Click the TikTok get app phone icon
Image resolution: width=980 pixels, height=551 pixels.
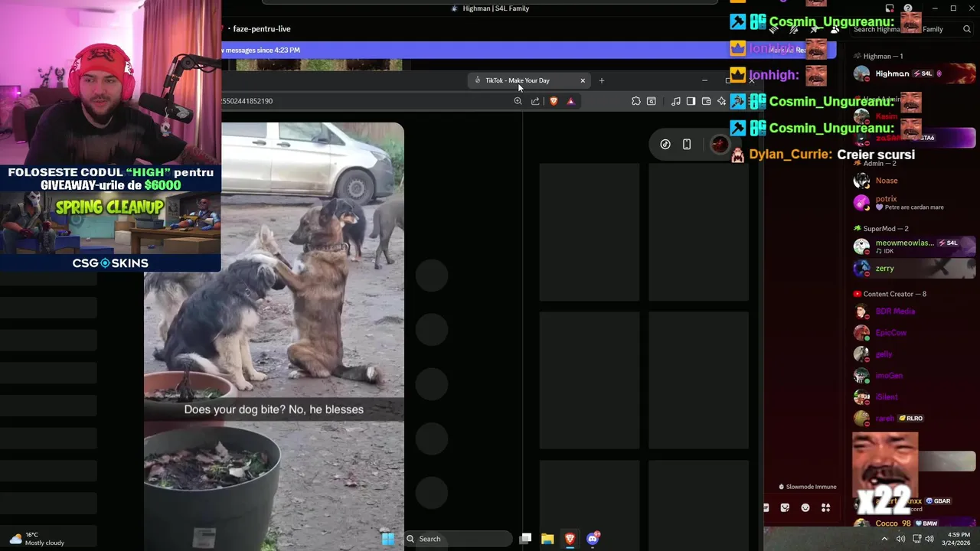tap(687, 145)
